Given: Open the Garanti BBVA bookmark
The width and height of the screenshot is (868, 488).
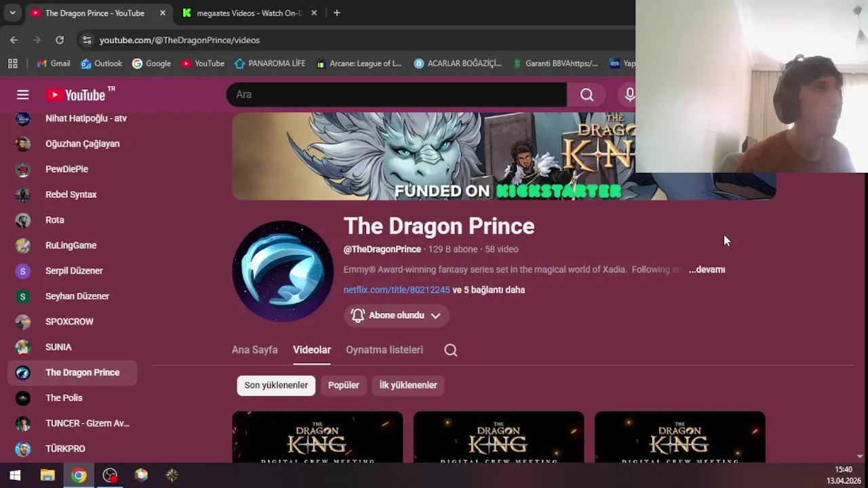Looking at the screenshot, I should coord(555,63).
